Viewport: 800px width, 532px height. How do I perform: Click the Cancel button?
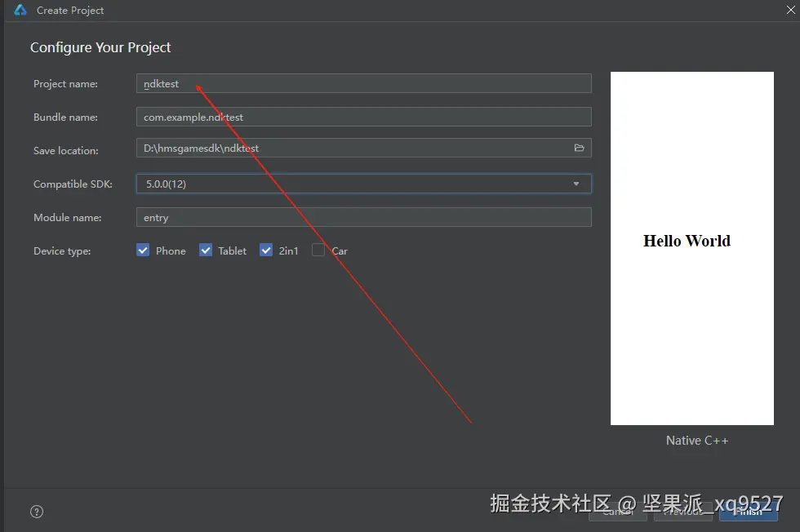click(618, 512)
